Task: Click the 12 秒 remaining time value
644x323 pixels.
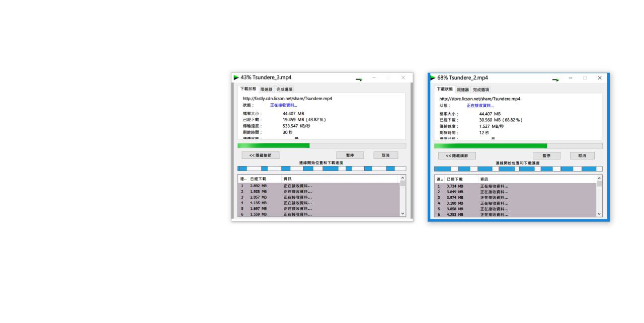Action: (484, 132)
